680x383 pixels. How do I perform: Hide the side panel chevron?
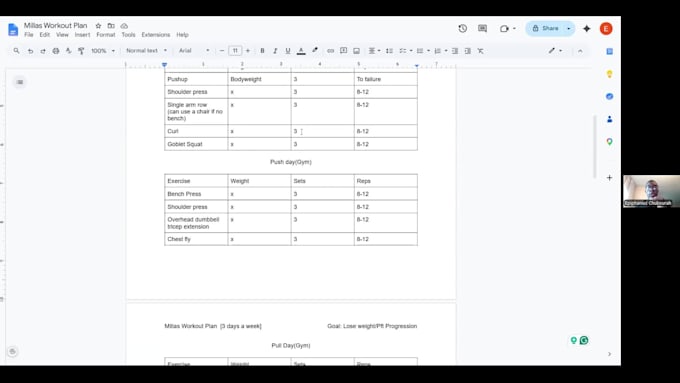point(609,354)
